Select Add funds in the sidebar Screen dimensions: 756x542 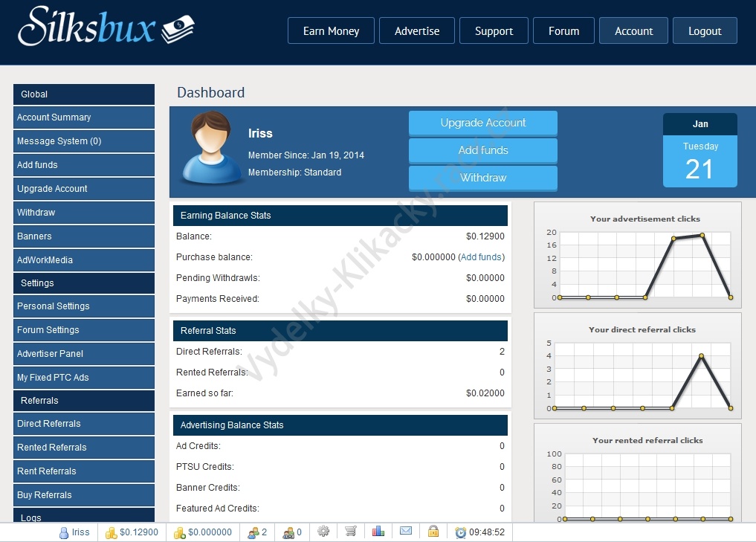click(x=84, y=164)
